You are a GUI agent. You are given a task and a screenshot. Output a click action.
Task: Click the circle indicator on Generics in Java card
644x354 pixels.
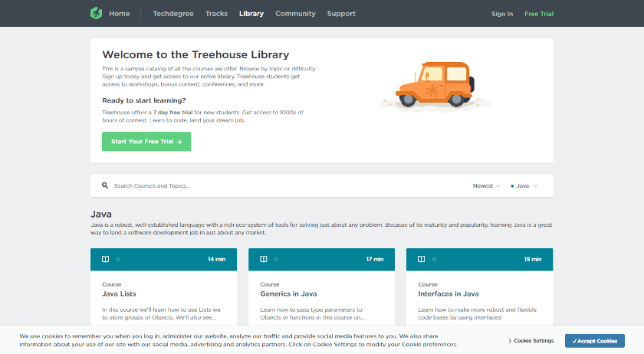point(277,259)
